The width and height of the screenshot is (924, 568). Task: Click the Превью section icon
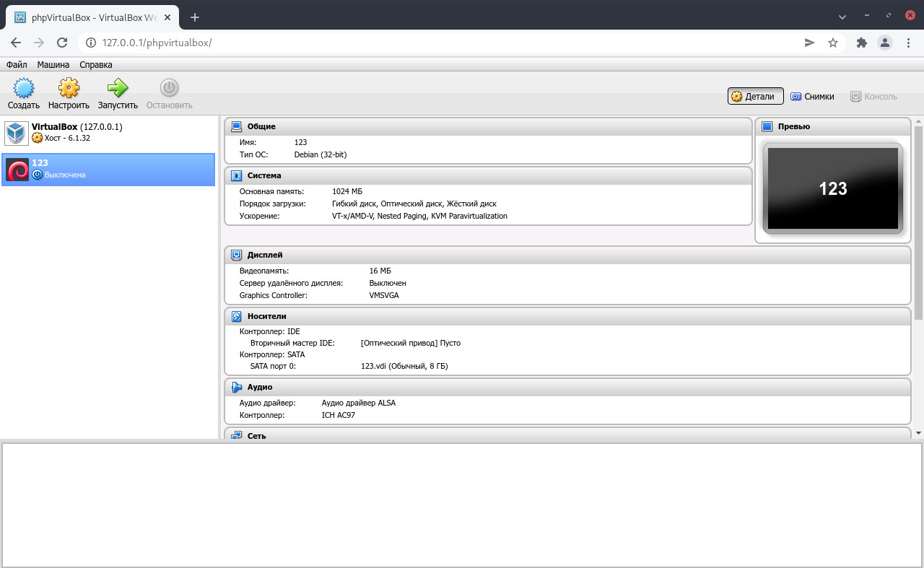click(767, 126)
